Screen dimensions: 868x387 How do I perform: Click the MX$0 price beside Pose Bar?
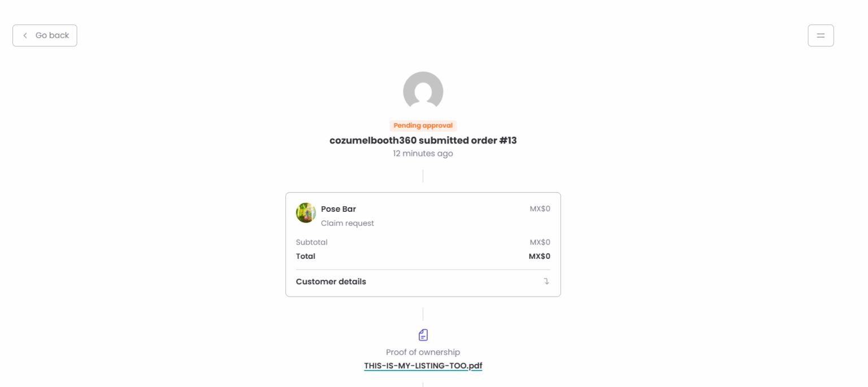click(540, 209)
